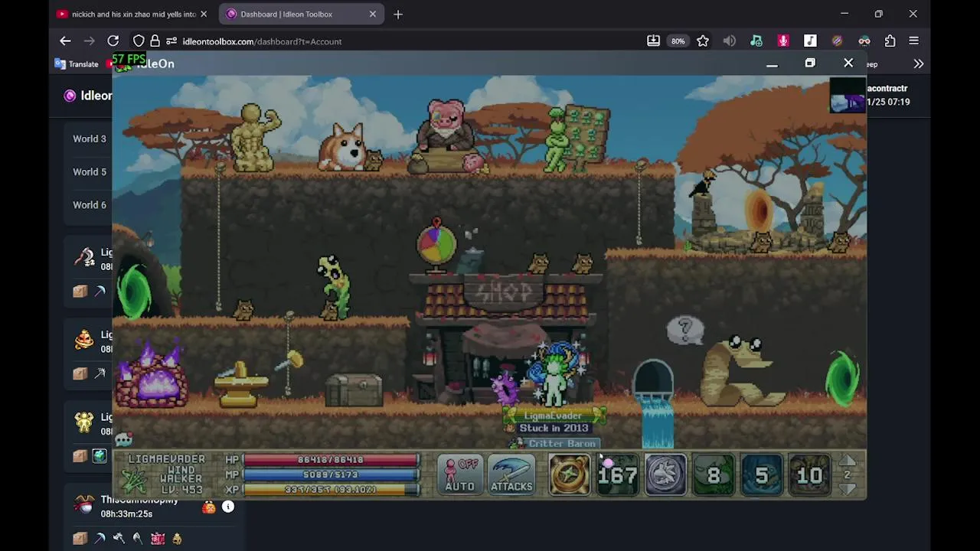Activate the skill slot showing 10
Image resolution: width=980 pixels, height=551 pixels.
click(x=809, y=474)
